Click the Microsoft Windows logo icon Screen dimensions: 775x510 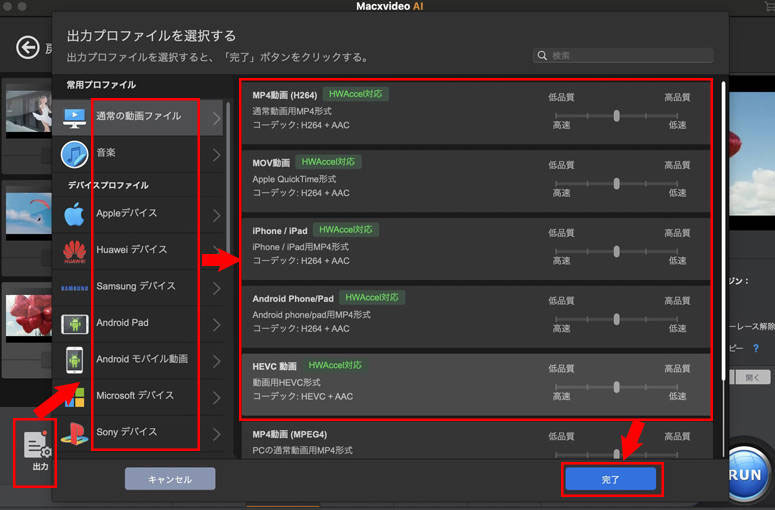coord(74,397)
